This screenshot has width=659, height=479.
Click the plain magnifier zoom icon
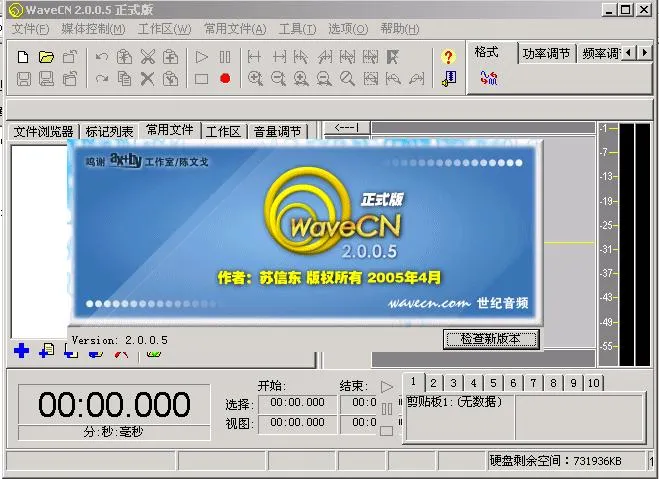point(347,79)
